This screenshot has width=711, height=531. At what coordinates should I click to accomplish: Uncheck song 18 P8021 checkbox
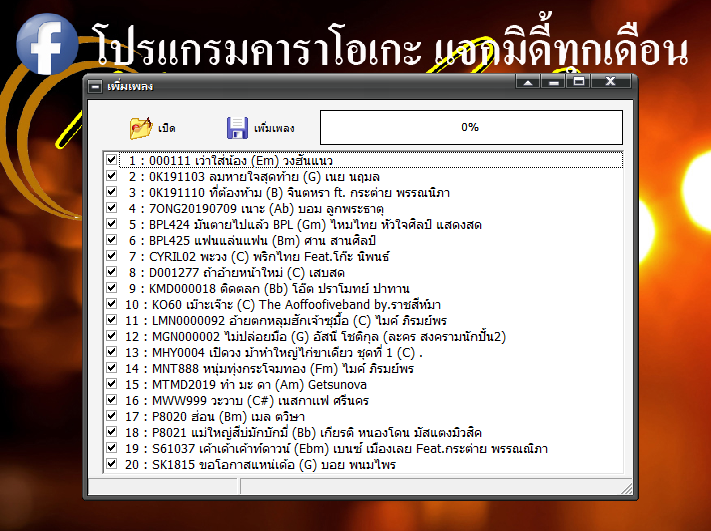click(x=111, y=431)
